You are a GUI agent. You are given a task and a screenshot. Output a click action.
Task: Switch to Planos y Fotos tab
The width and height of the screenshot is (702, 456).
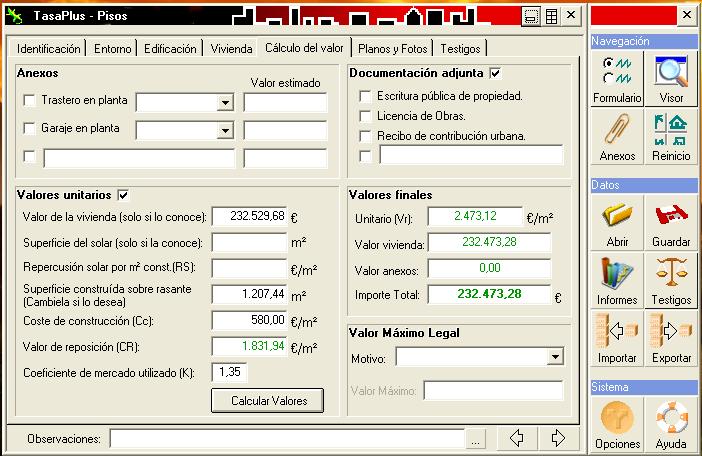coord(393,49)
